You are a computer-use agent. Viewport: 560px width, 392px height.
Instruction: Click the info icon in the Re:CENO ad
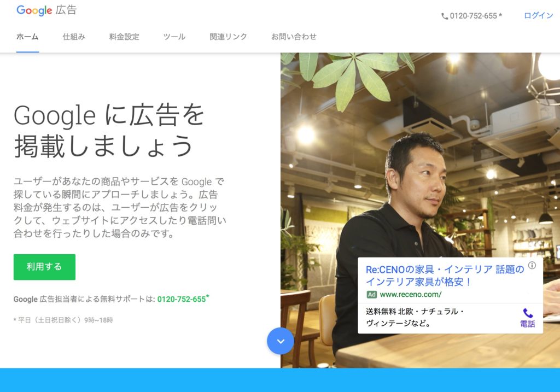(x=532, y=265)
